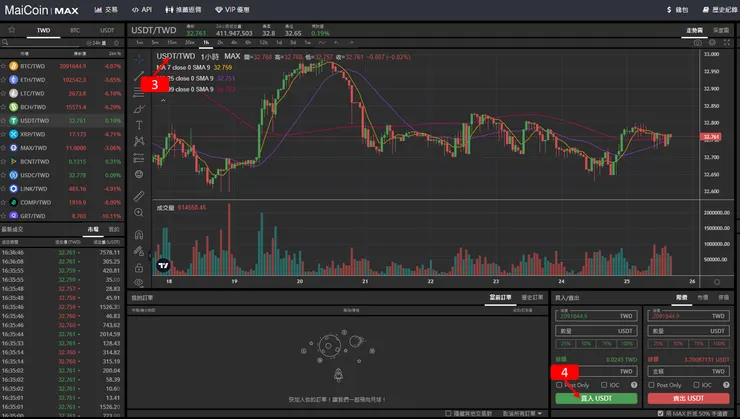Favorite the BTC/TWD pair star
Viewport: 740px width, 419px height.
[x=3, y=66]
